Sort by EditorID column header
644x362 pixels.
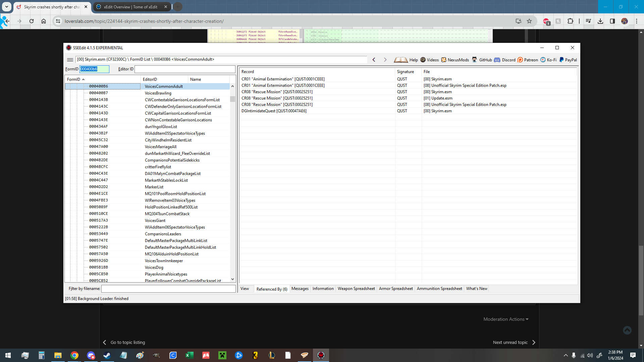pyautogui.click(x=164, y=79)
